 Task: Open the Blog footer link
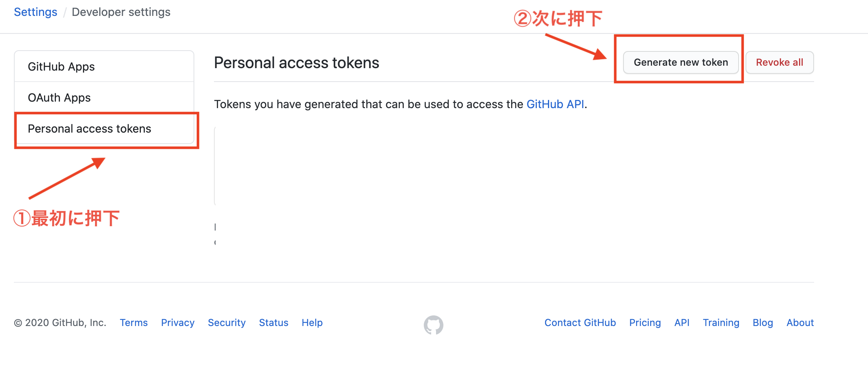coord(763,323)
